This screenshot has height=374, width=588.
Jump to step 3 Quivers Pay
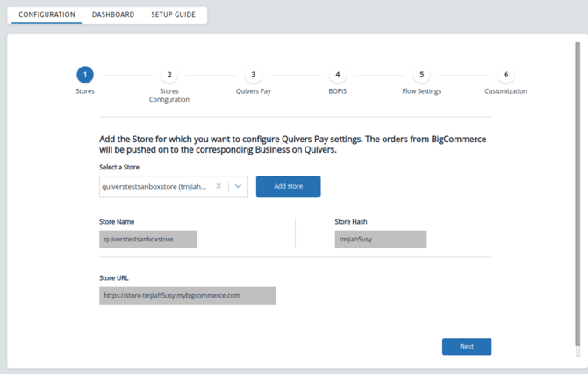[254, 75]
